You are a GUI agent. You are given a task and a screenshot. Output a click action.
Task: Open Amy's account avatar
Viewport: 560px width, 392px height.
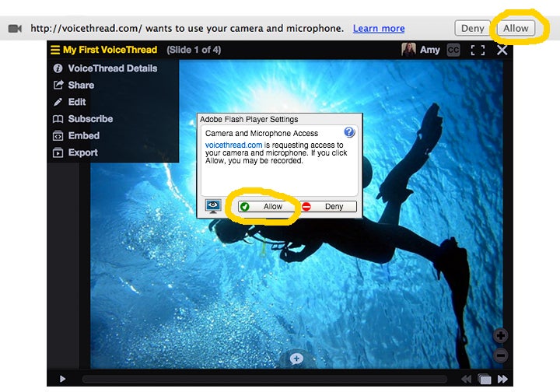point(408,50)
